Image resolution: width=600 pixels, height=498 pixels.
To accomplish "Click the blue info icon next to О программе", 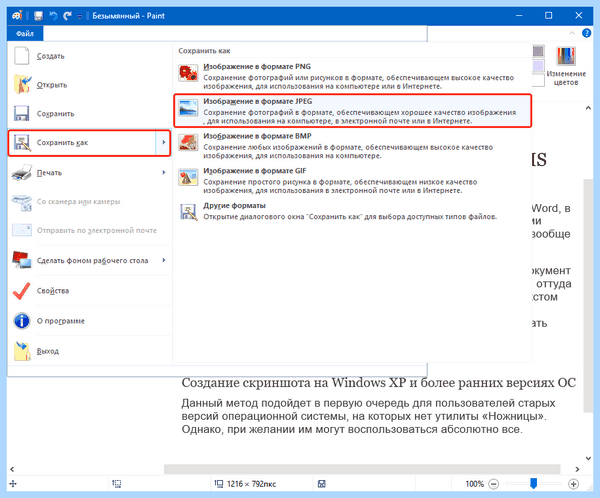I will click(x=22, y=321).
